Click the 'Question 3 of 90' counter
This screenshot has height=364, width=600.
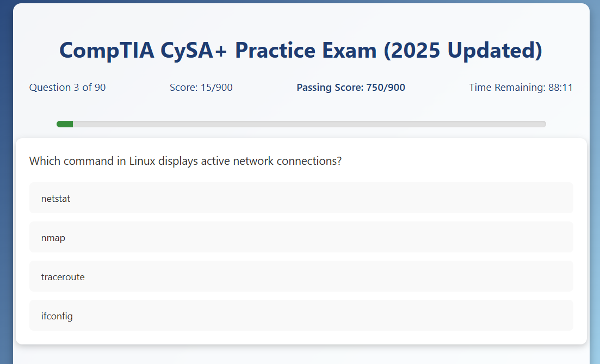(x=67, y=88)
